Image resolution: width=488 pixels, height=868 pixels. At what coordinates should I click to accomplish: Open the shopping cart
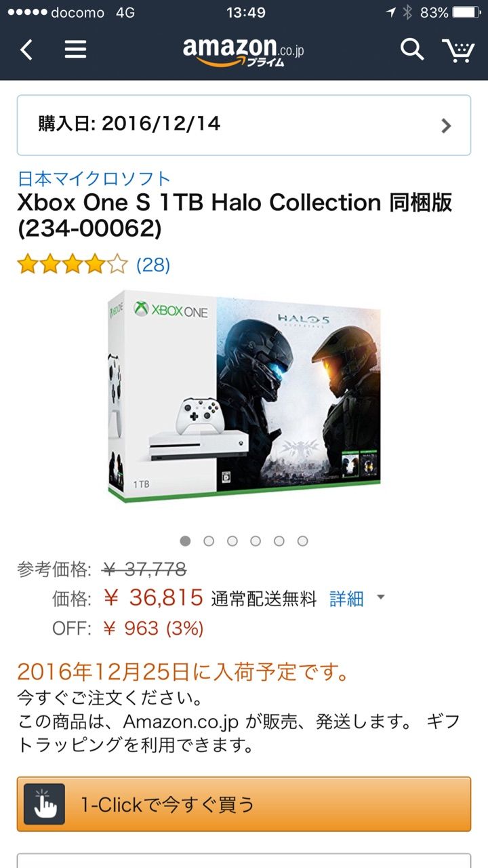458,50
